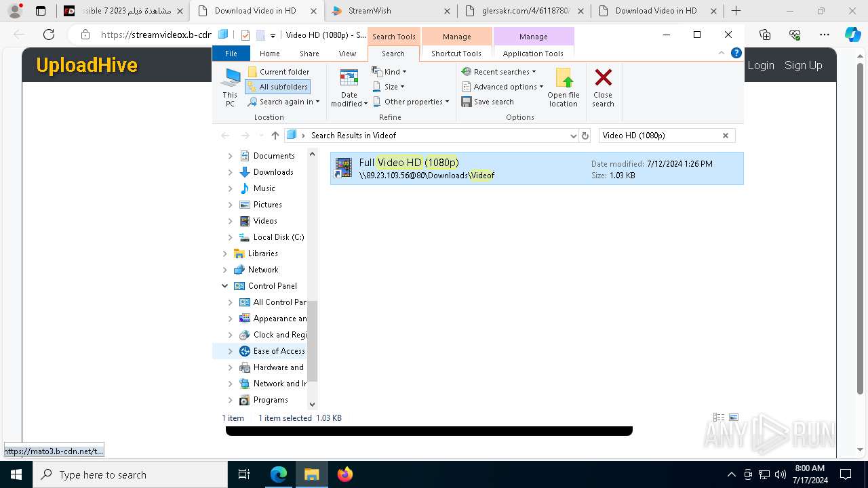868x488 pixels.
Task: Open the Date modified filter
Action: [349, 87]
